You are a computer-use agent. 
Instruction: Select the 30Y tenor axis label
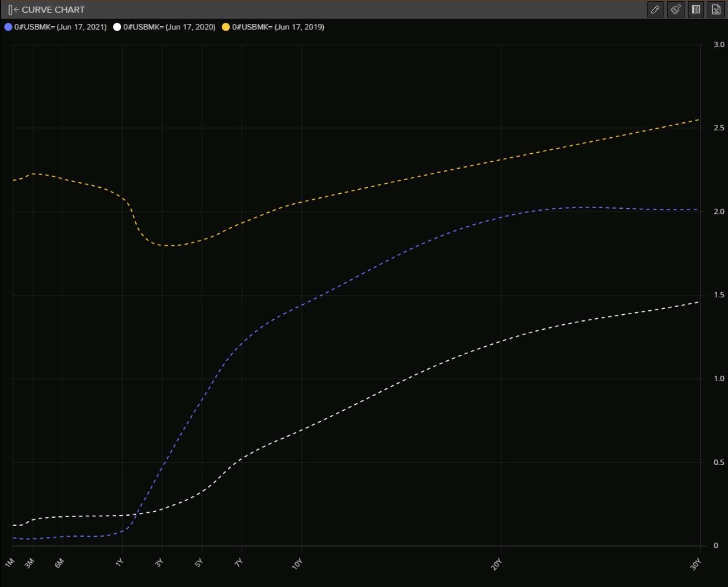pos(696,564)
